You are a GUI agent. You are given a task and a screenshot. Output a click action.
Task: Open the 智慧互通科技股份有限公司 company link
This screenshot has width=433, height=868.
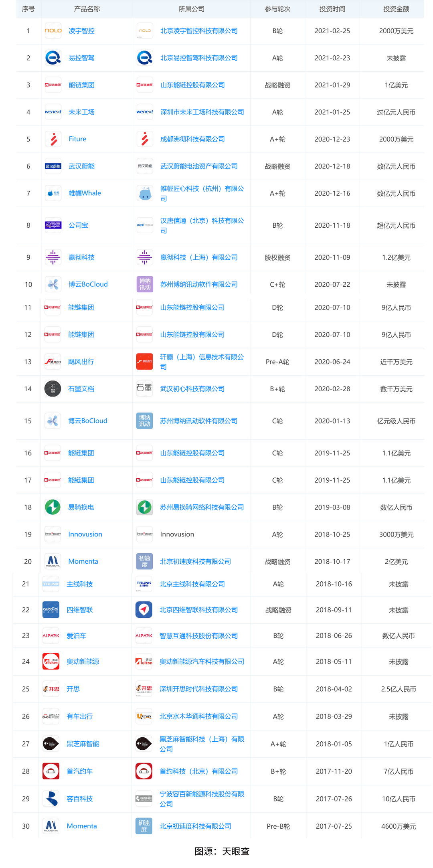[x=198, y=636]
